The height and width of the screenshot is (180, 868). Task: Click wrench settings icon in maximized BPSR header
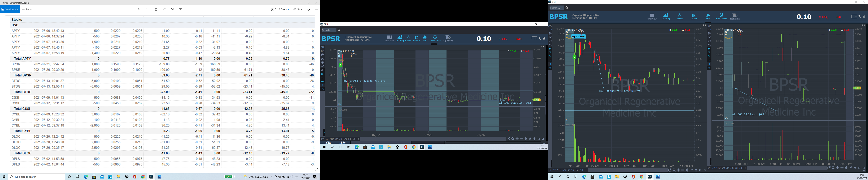[859, 16]
